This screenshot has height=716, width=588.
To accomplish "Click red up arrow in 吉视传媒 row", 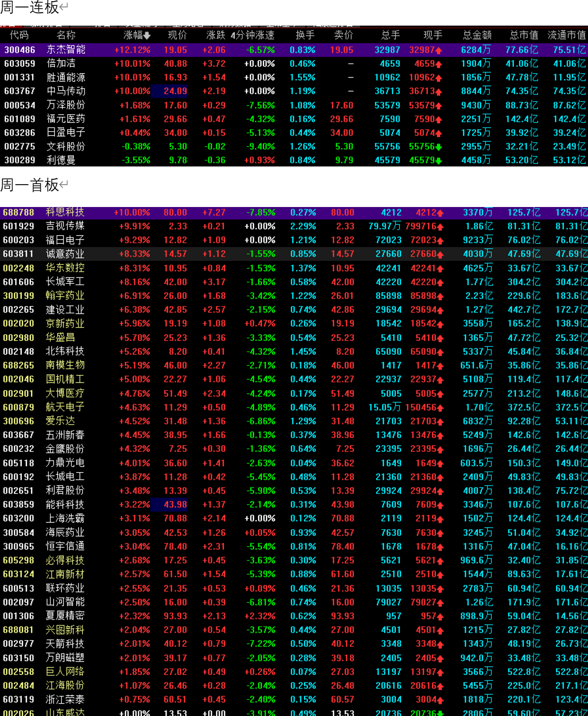I will [x=440, y=227].
